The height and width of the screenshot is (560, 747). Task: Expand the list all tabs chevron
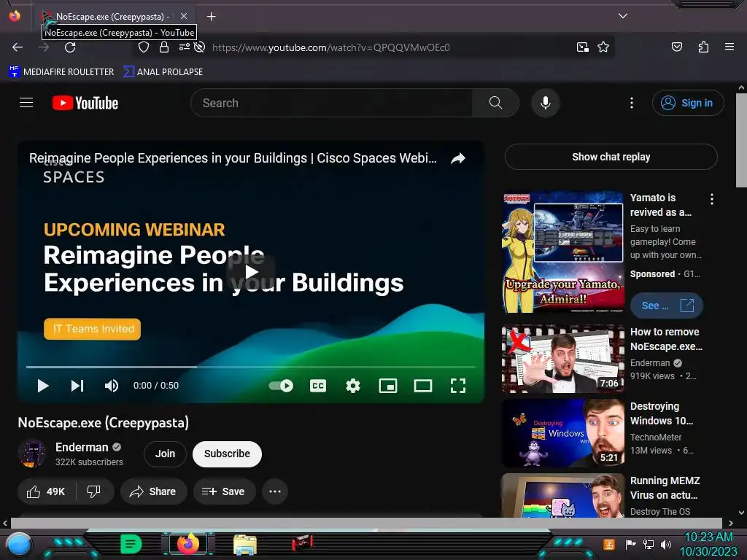point(622,16)
